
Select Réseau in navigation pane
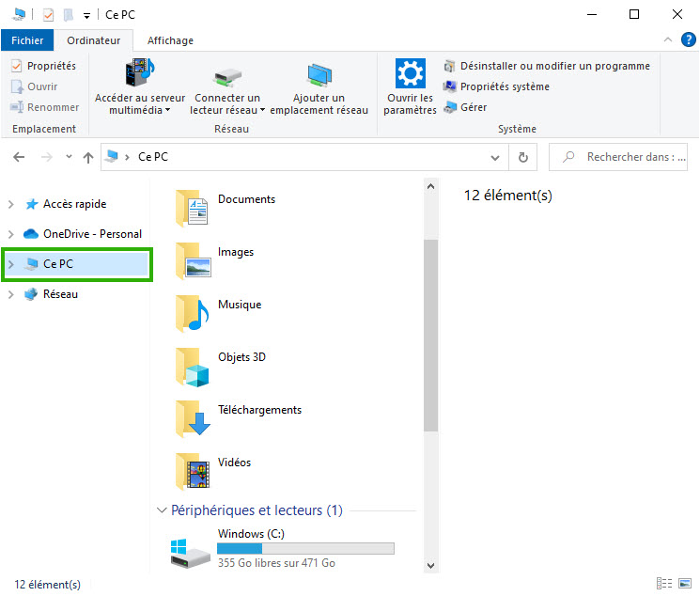coord(60,294)
